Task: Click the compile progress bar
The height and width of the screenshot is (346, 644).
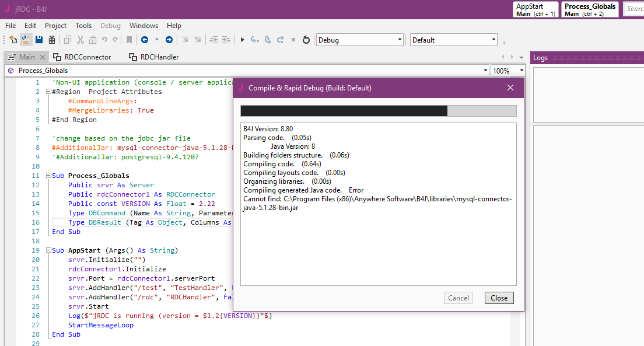Action: coord(378,111)
